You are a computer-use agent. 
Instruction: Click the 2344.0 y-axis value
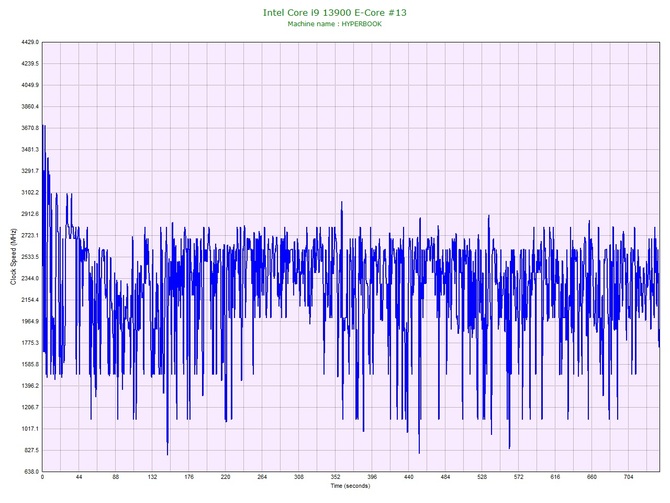click(30, 278)
